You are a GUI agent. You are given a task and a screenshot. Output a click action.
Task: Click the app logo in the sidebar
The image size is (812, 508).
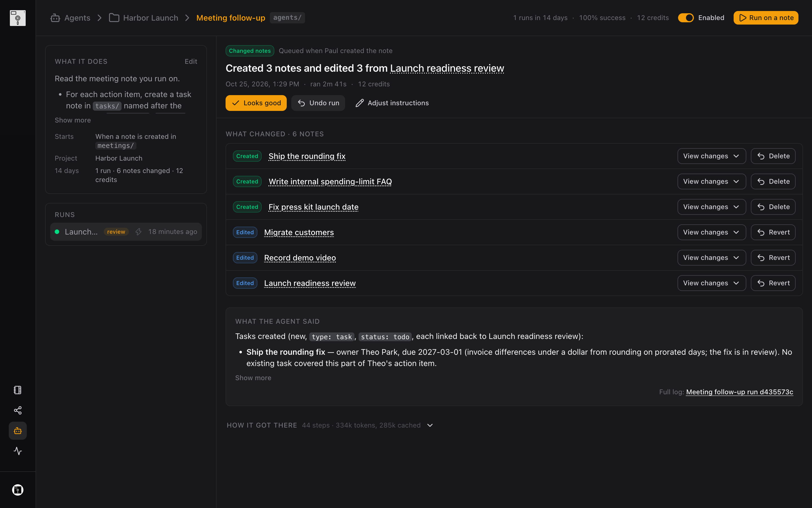pyautogui.click(x=17, y=18)
